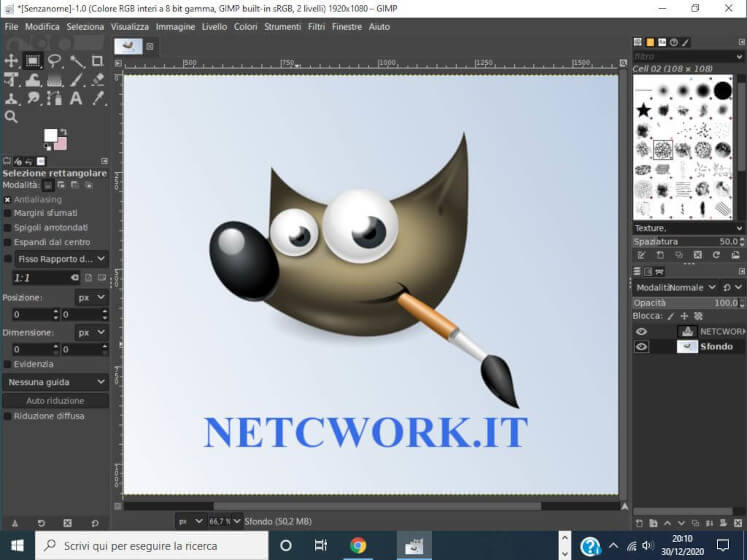The image size is (747, 560).
Task: Open the status bar px unit dropdown
Action: (190, 521)
